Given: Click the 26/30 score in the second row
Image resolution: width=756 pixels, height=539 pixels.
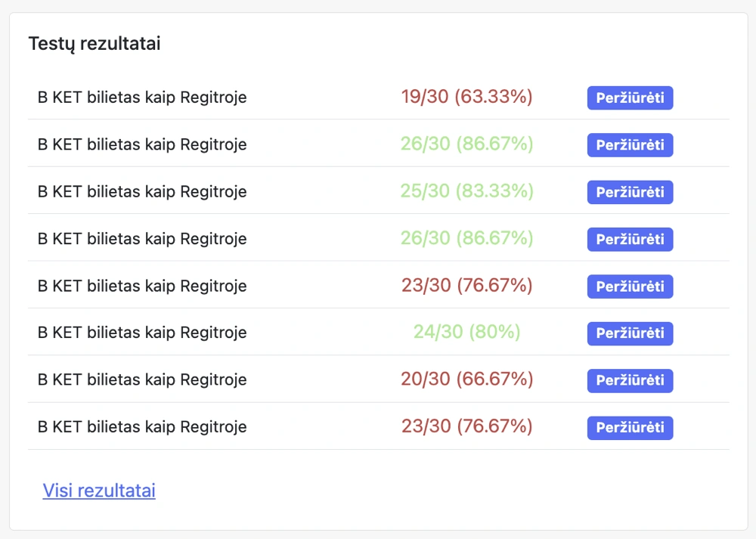Looking at the screenshot, I should pyautogui.click(x=466, y=144).
